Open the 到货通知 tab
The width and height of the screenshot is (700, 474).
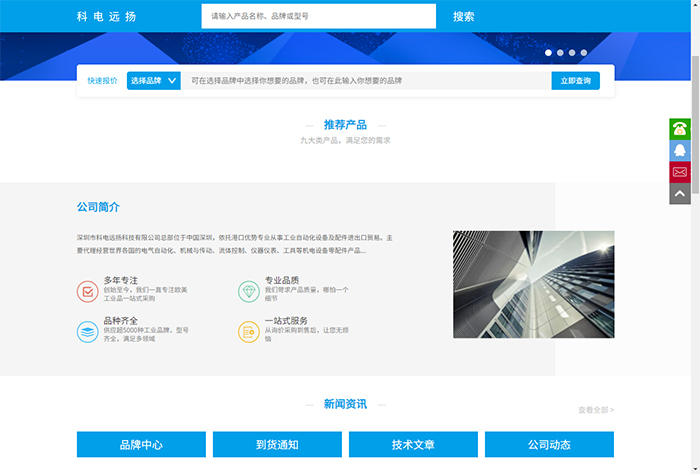(x=277, y=445)
